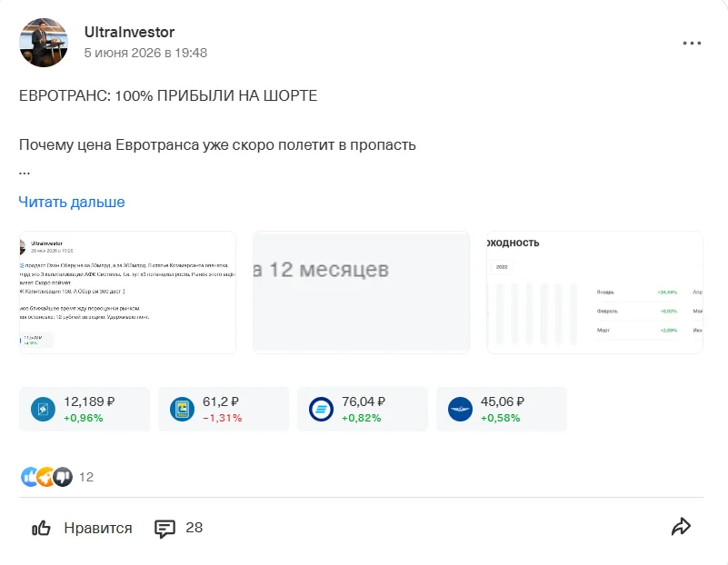Click the blue like reaction emoji
Image resolution: width=728 pixels, height=565 pixels.
pos(29,476)
